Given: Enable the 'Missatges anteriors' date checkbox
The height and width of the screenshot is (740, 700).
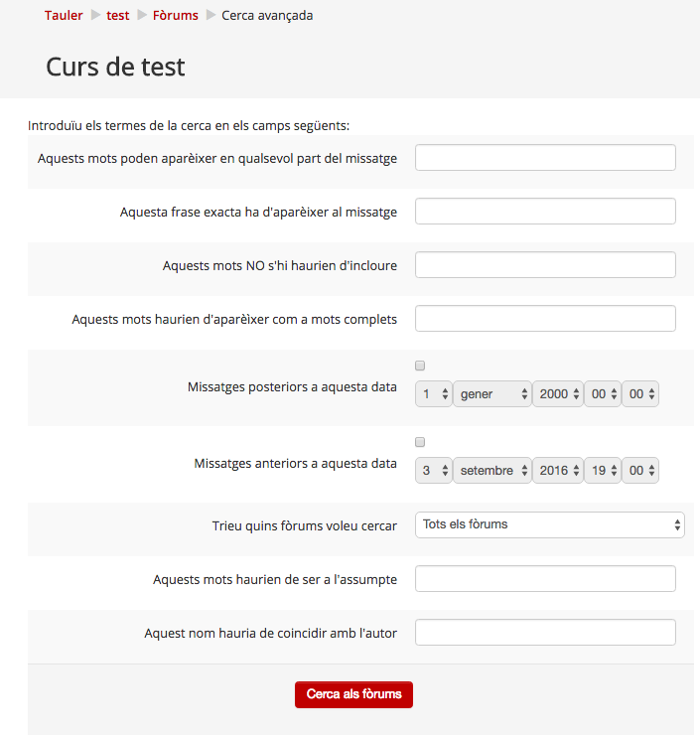Looking at the screenshot, I should pyautogui.click(x=420, y=442).
